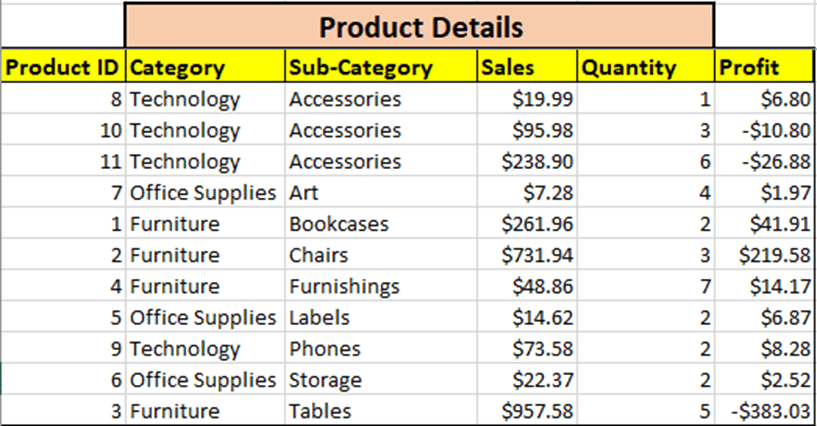Select the $238.90 sales cell
This screenshot has width=817, height=426.
pos(527,161)
